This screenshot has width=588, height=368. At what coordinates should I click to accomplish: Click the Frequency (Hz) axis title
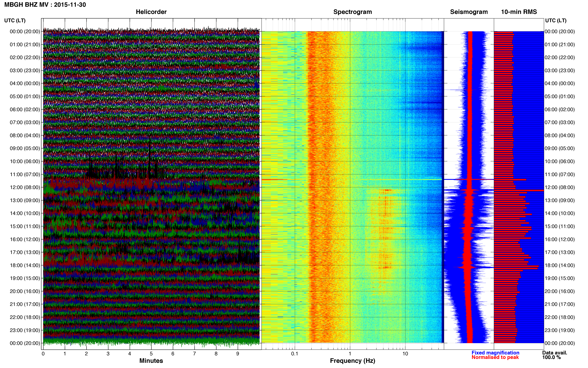click(352, 361)
